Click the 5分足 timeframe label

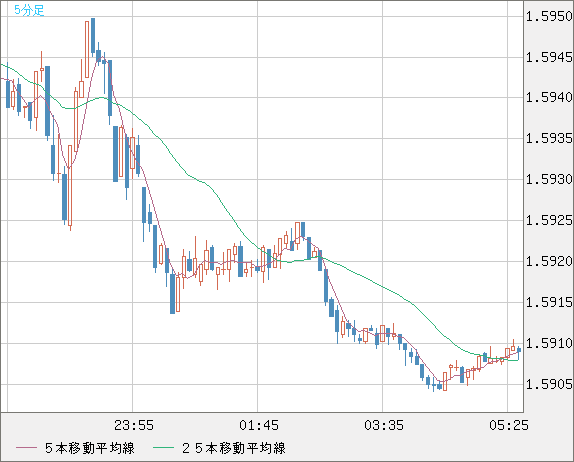[29, 10]
